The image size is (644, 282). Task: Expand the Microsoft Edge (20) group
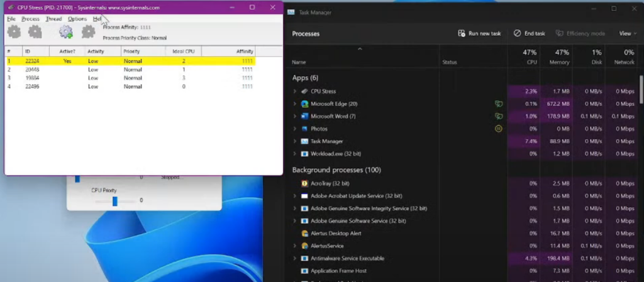coord(294,104)
